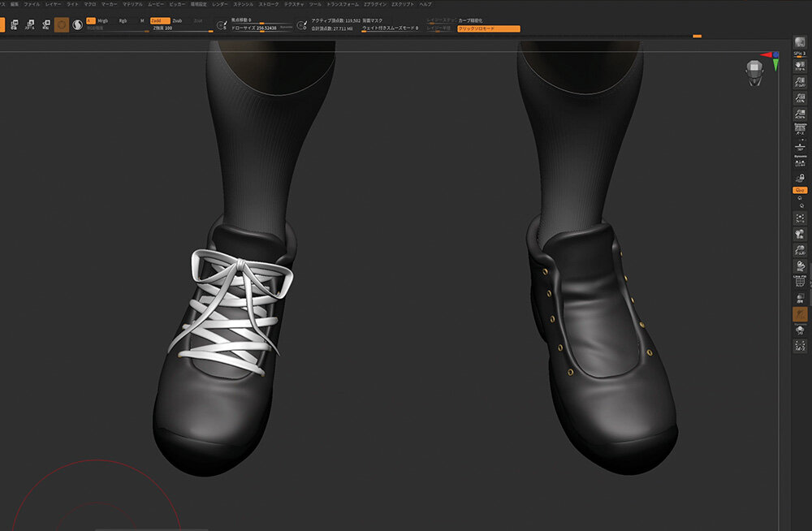Viewport: 812px width, 531px height.
Task: Click the AC50% half-size icon
Action: click(x=800, y=114)
